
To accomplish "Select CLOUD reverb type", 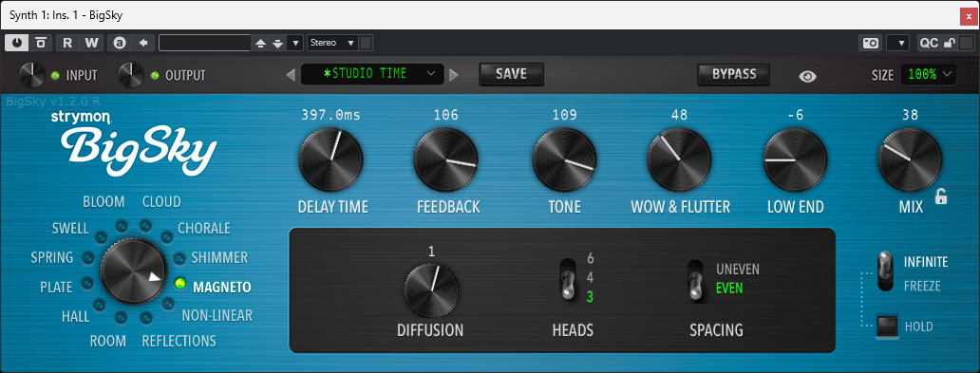I will (x=161, y=201).
